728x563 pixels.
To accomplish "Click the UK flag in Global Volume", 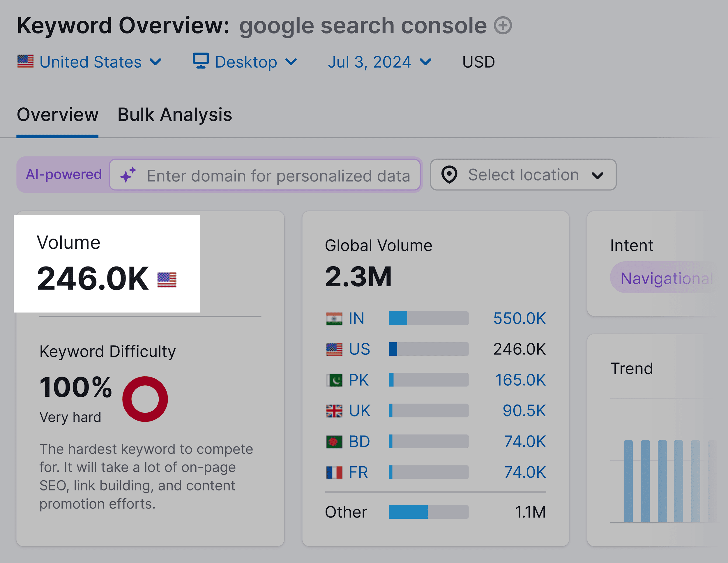I will pos(334,411).
